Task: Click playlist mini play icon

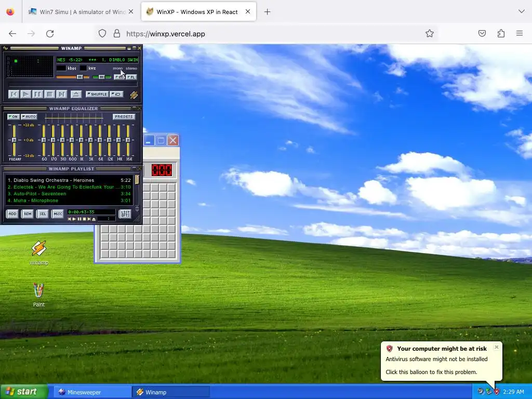Action: pyautogui.click(x=74, y=219)
